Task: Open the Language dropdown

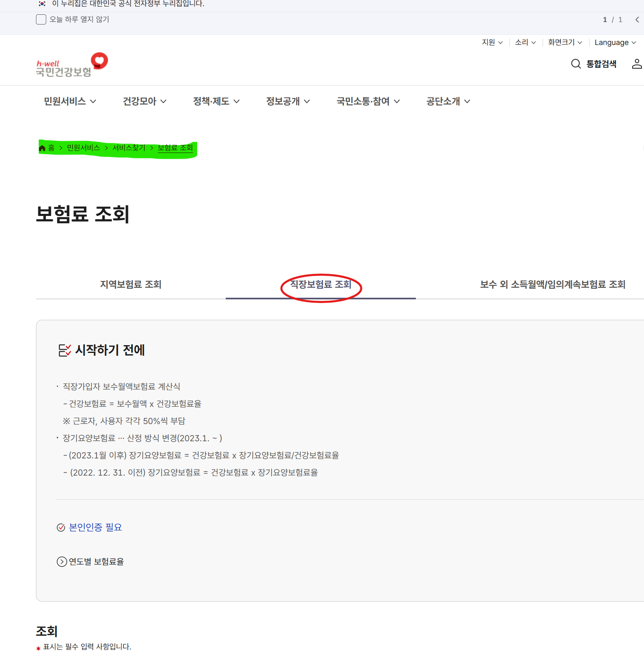Action: [615, 43]
